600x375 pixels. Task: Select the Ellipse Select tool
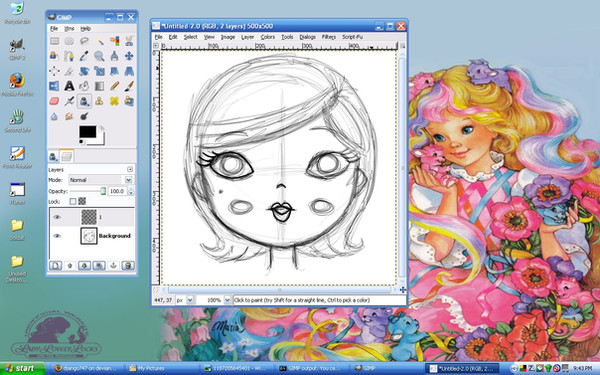[x=69, y=41]
